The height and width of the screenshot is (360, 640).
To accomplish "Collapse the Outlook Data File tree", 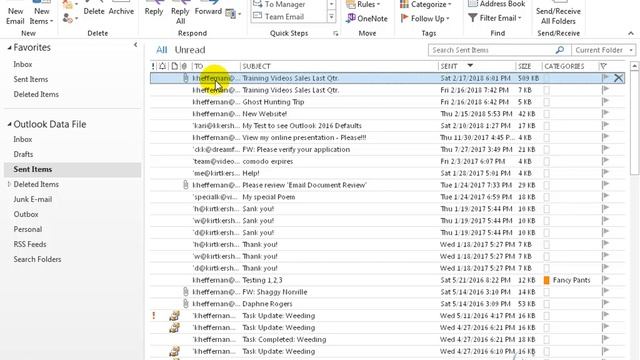I will point(9,124).
